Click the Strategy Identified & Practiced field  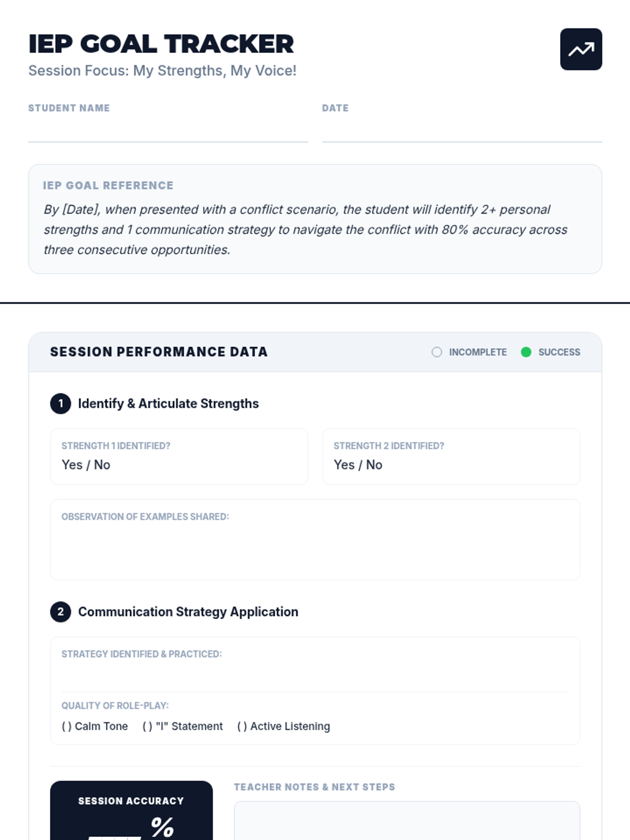tap(315, 665)
